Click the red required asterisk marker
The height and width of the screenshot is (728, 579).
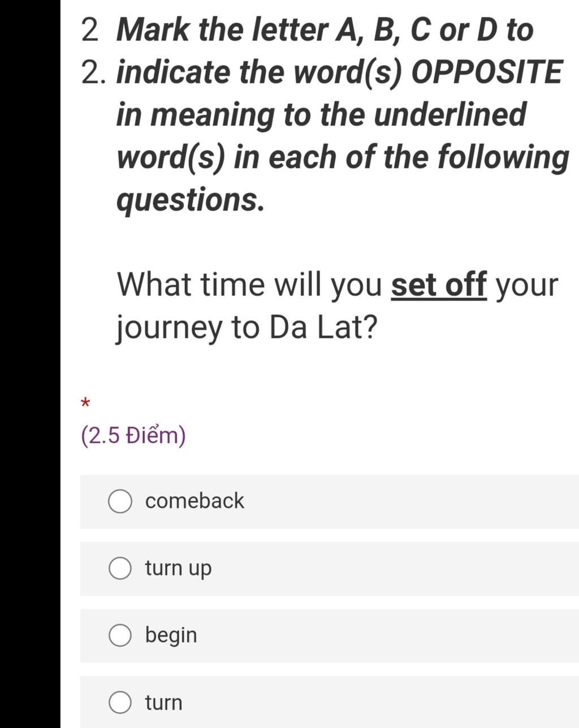(x=85, y=403)
